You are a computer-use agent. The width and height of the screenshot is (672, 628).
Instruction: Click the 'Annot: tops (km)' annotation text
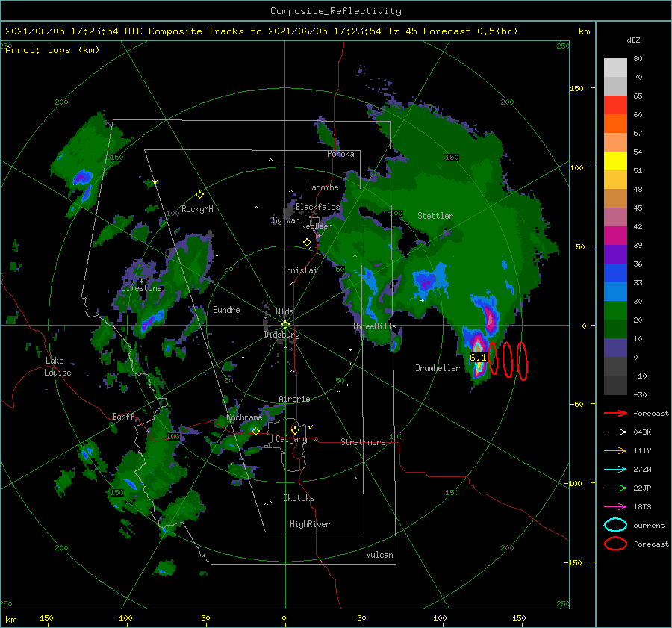[x=52, y=50]
